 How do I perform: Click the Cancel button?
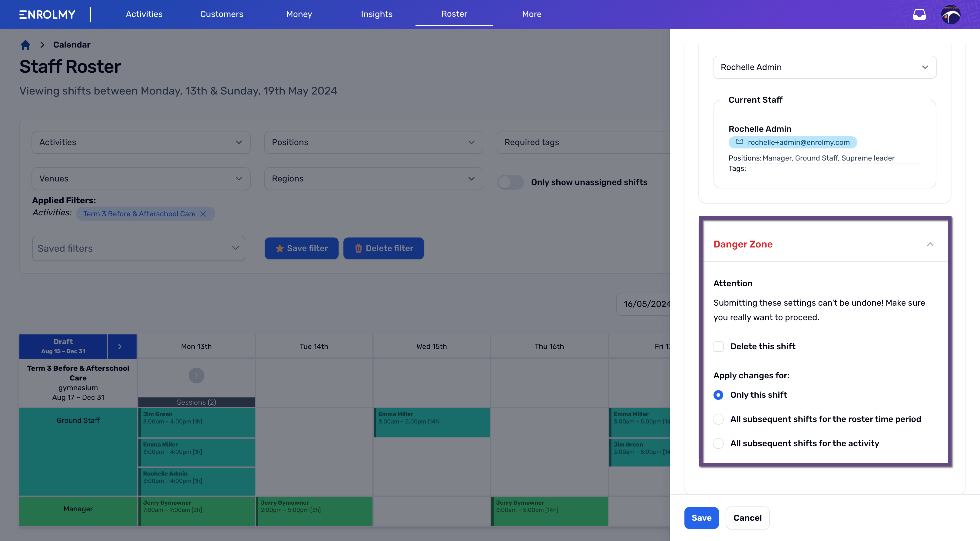click(x=747, y=518)
